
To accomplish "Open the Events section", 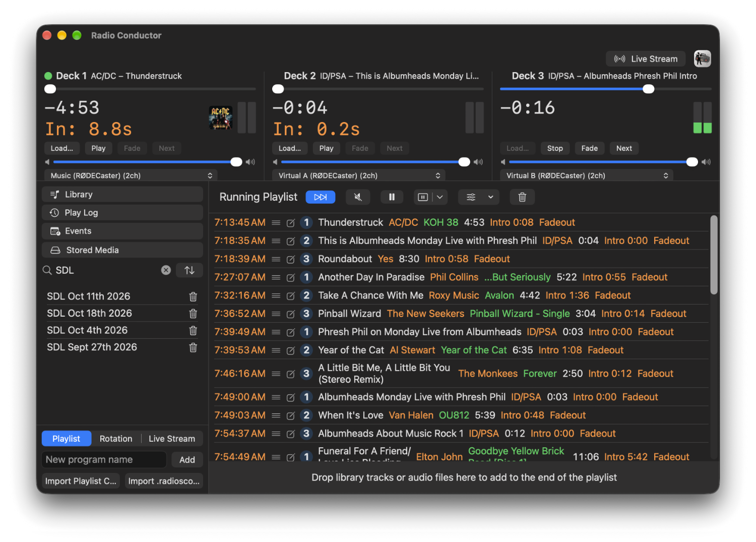I will (122, 231).
